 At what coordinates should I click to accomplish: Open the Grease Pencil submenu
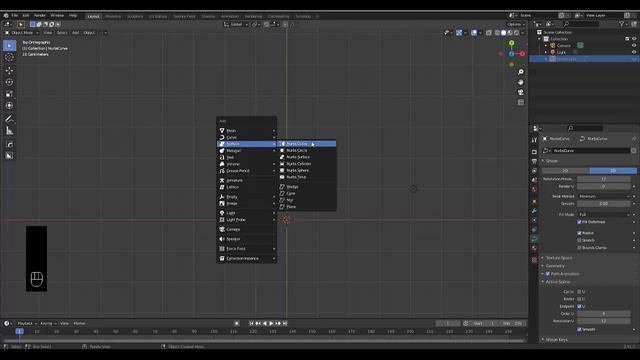[x=247, y=171]
